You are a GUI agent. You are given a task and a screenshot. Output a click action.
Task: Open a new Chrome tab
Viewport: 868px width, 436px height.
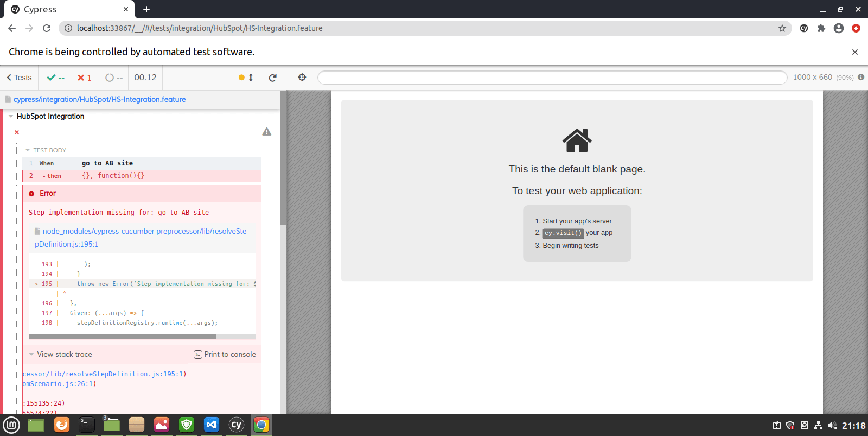pyautogui.click(x=146, y=9)
